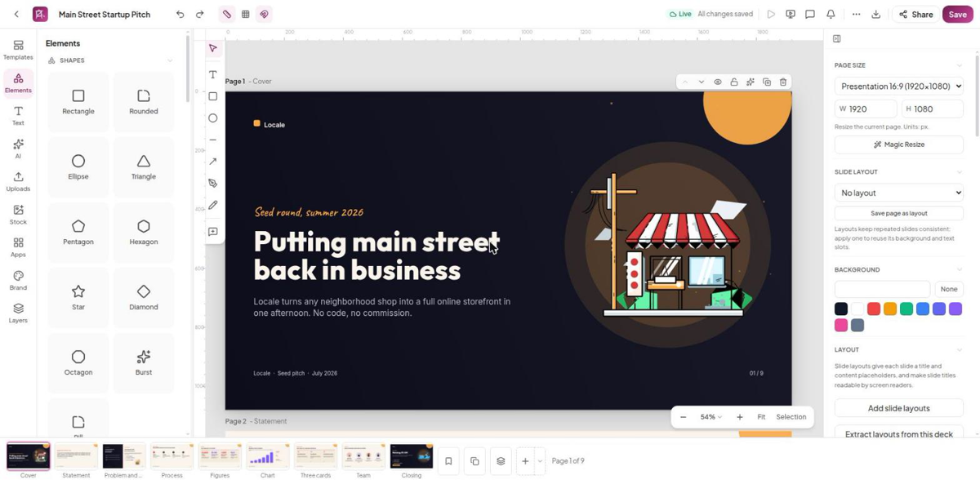Collapse the BACKGROUND section
The height and width of the screenshot is (484, 980).
coord(960,269)
